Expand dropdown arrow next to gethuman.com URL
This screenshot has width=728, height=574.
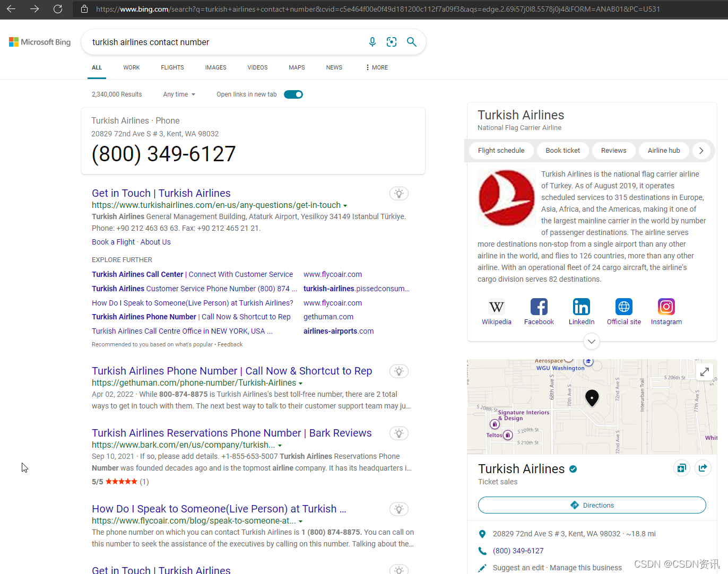pos(301,384)
